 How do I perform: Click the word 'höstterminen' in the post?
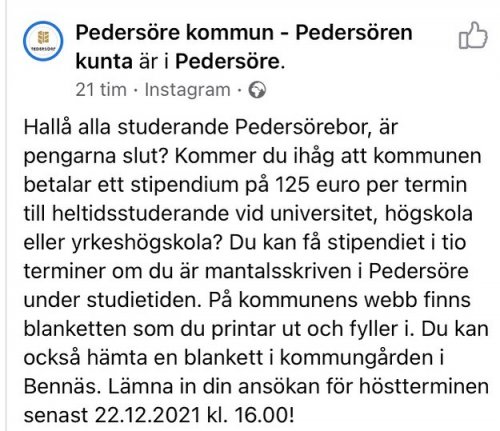pos(424,387)
